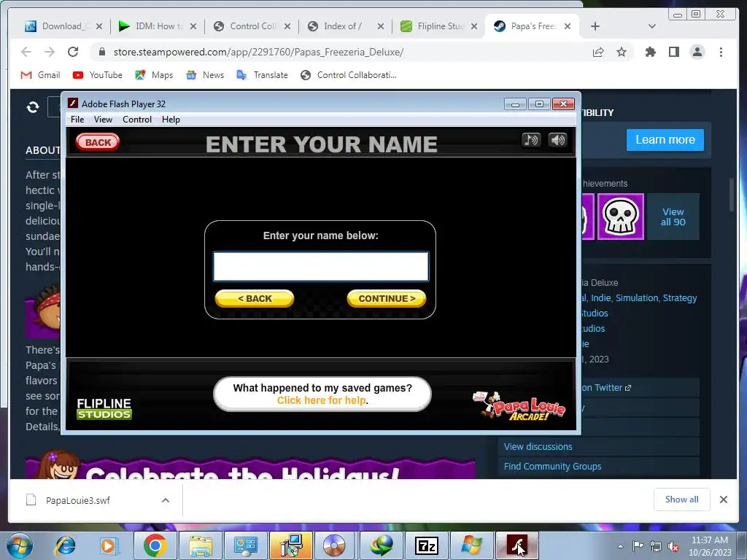Open YouTube bookmark

click(x=98, y=75)
